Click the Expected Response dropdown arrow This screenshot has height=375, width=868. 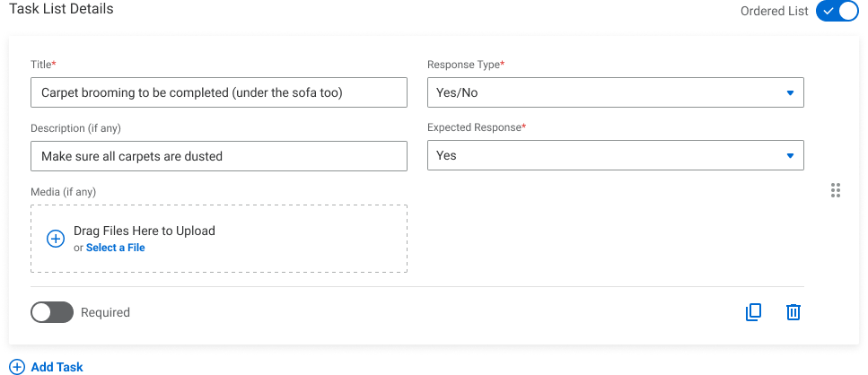coord(790,155)
